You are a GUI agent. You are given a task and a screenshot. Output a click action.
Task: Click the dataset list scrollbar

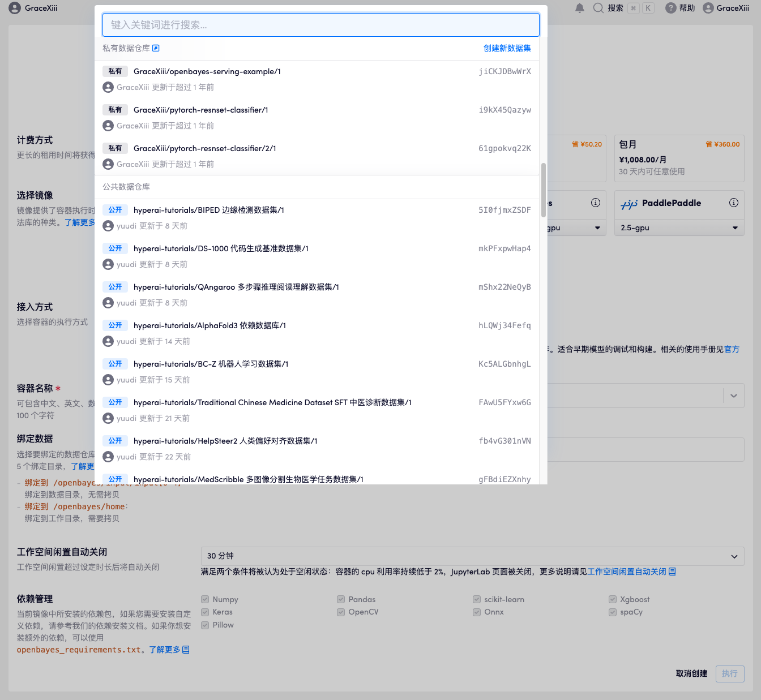[544, 190]
